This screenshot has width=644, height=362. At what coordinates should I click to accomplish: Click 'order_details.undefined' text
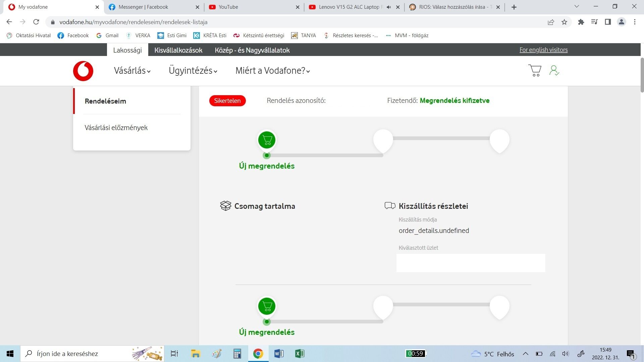coord(434,231)
